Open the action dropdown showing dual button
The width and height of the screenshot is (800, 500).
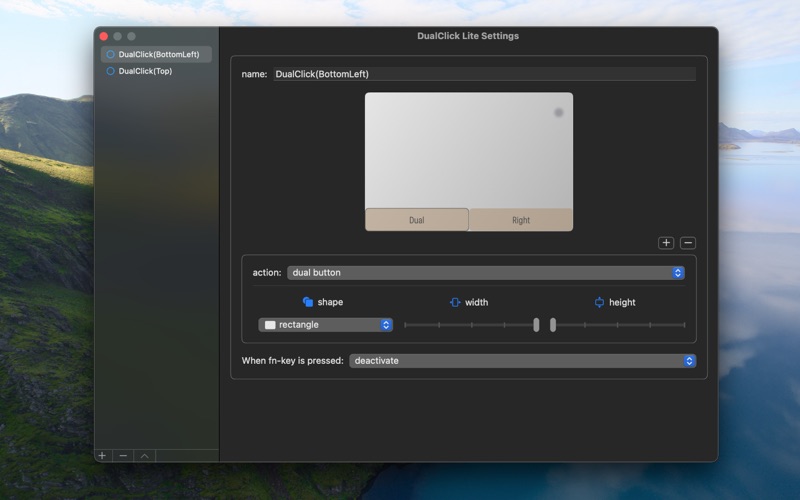click(486, 272)
